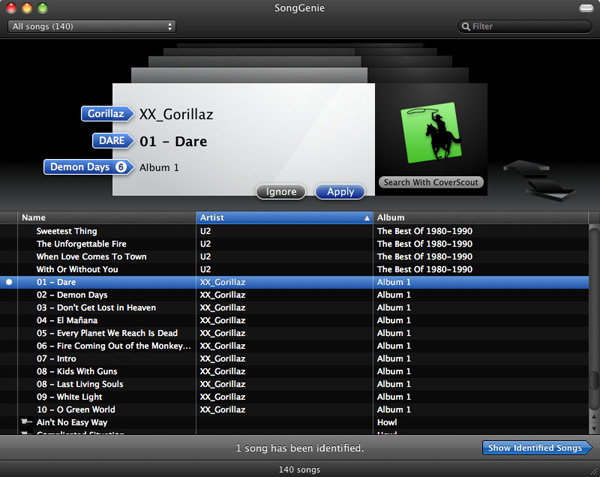
Task: Click the green zoom window button
Action: (42, 8)
